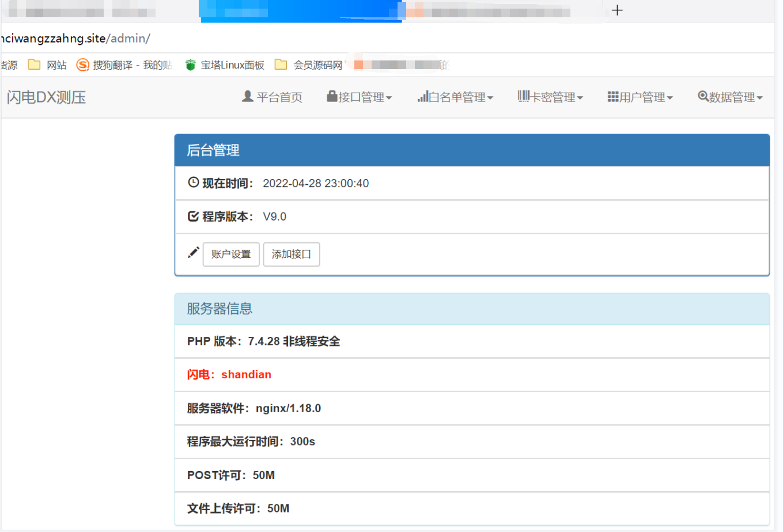Click the 添加接口 button
This screenshot has height=532, width=783.
[x=292, y=254]
